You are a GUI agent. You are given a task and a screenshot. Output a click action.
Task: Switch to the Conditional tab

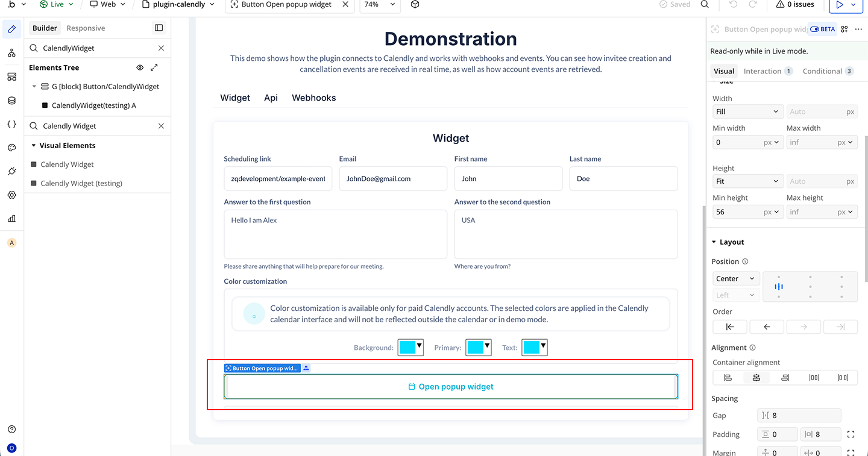[x=828, y=71]
